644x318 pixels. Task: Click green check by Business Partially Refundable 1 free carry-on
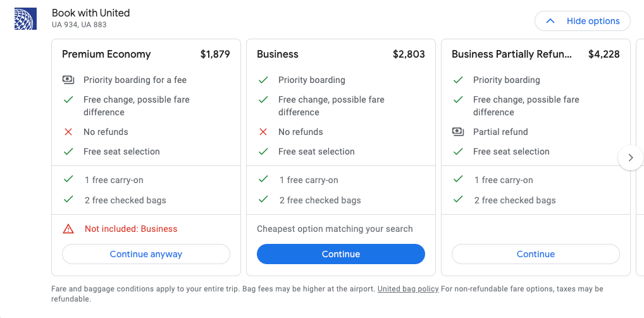(x=457, y=180)
